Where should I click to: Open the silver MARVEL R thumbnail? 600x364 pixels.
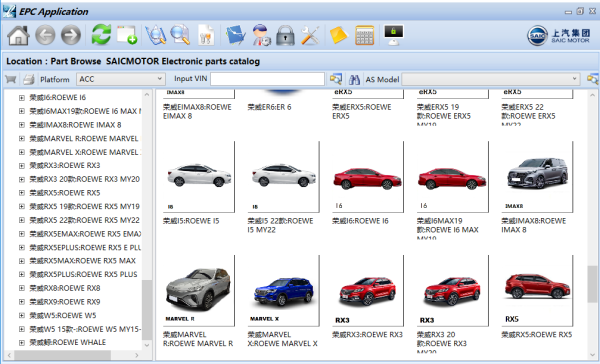pos(199,291)
